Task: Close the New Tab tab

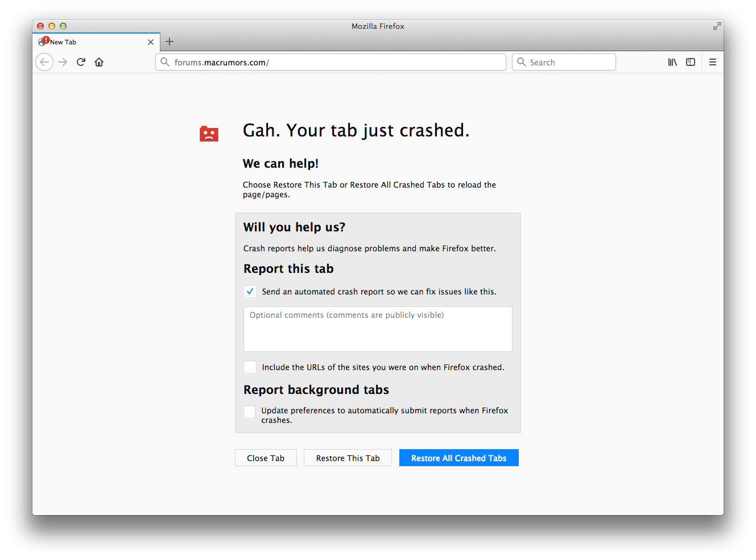Action: [151, 42]
